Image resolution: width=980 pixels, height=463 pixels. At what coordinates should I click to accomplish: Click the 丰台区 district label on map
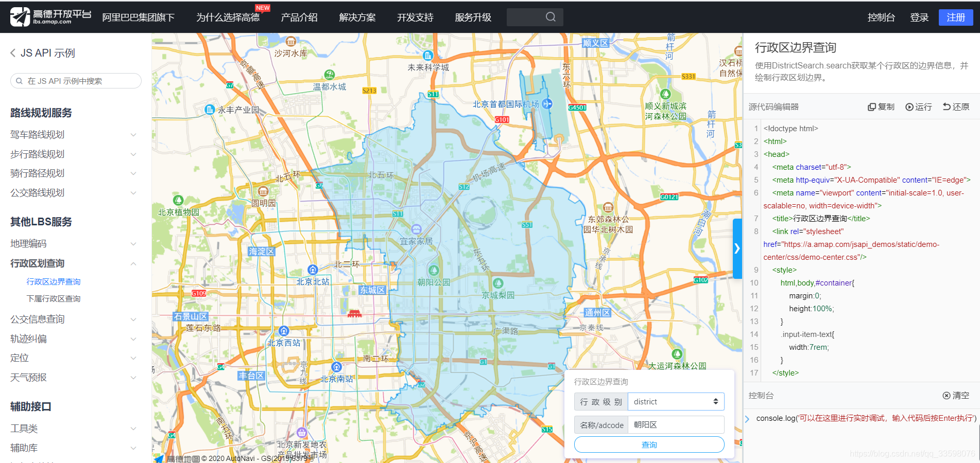tap(251, 376)
